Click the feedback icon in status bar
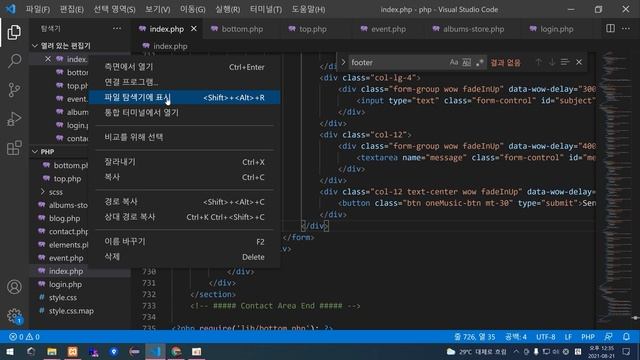 (608, 337)
